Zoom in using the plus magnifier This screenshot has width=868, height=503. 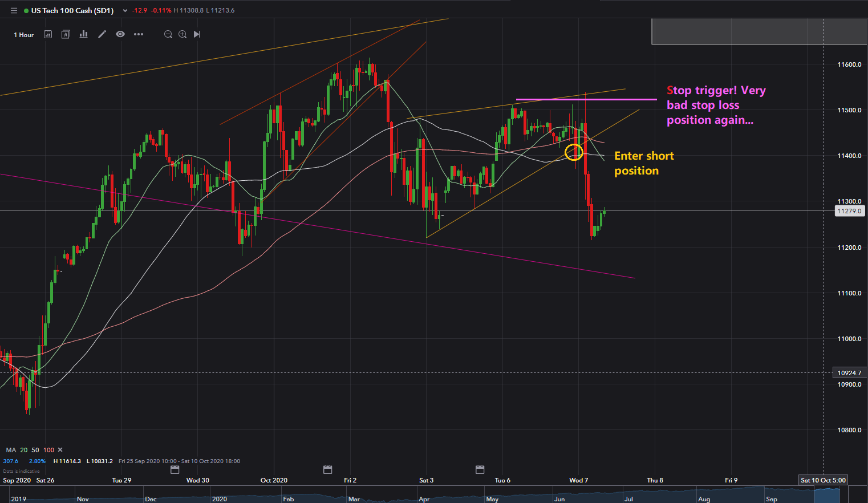pos(182,34)
